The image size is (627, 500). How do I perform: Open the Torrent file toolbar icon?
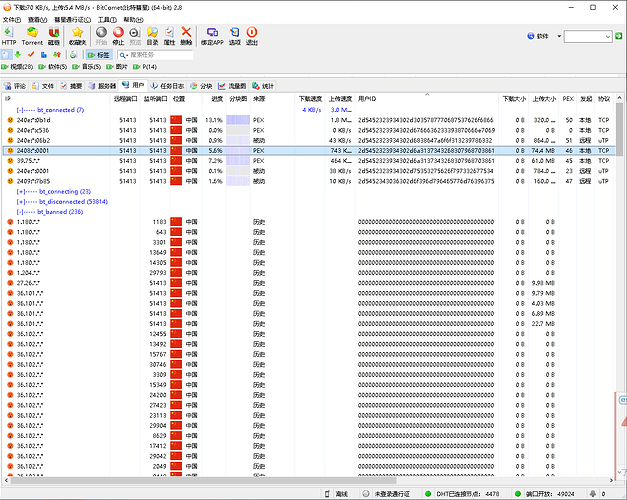coord(32,32)
